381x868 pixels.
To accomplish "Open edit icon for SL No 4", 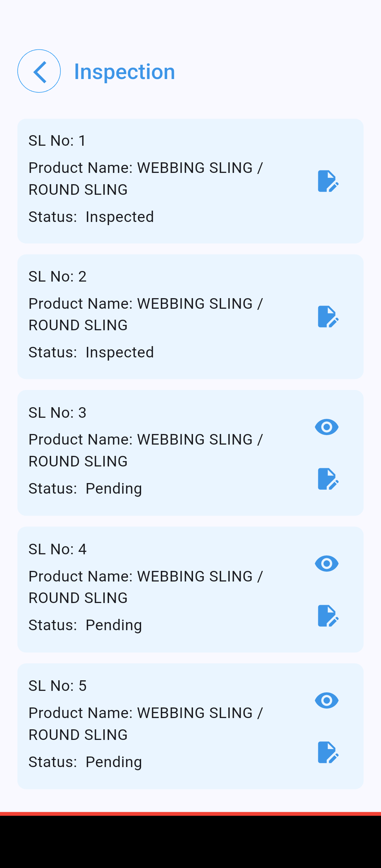I will [x=328, y=616].
